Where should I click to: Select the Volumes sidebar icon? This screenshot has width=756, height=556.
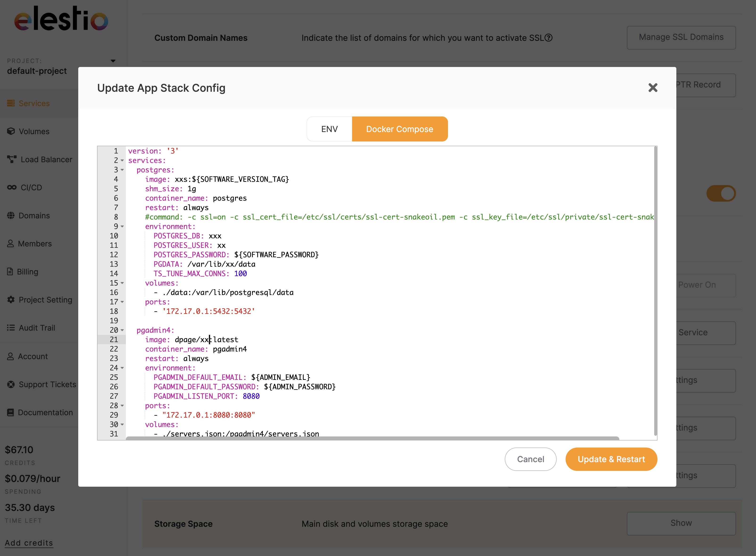click(11, 131)
